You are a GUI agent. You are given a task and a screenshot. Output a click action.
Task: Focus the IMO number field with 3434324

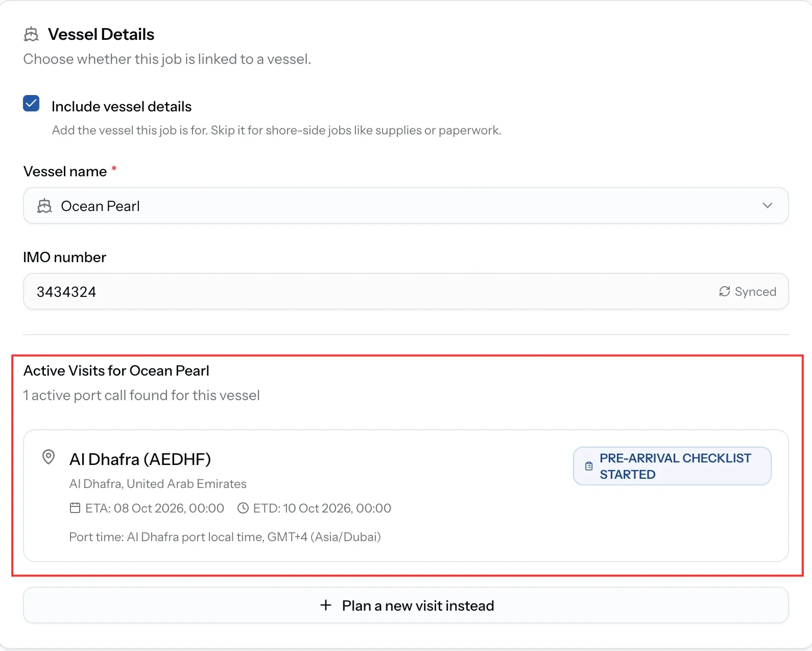pyautogui.click(x=406, y=291)
